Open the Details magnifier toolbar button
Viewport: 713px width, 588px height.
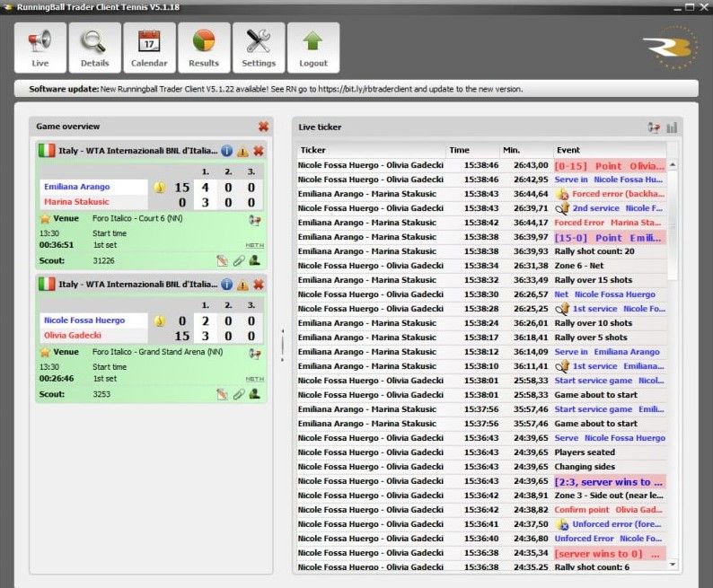94,48
